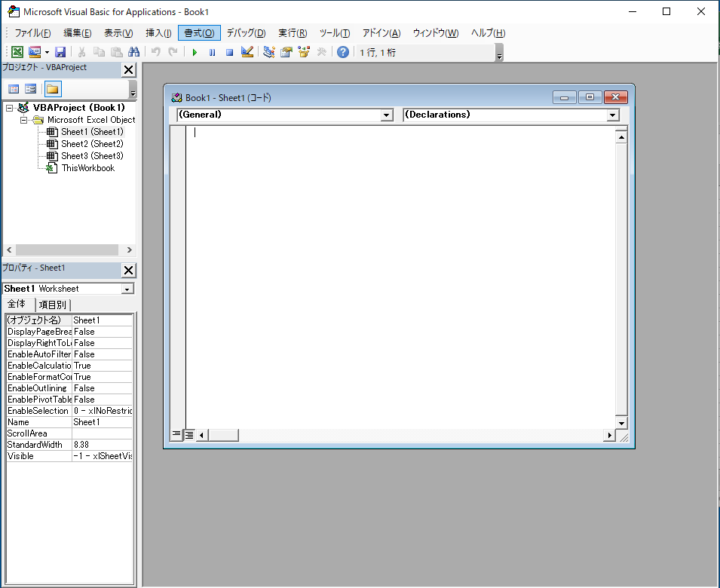Collapse the VBAProject (Book1) tree node
Viewport: 720px width, 588px height.
tap(10, 108)
